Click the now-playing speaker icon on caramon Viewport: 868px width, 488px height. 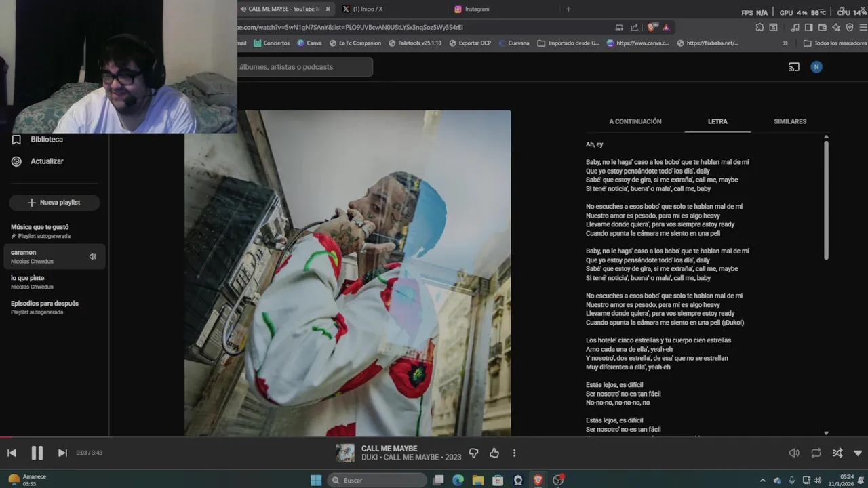pyautogui.click(x=93, y=257)
